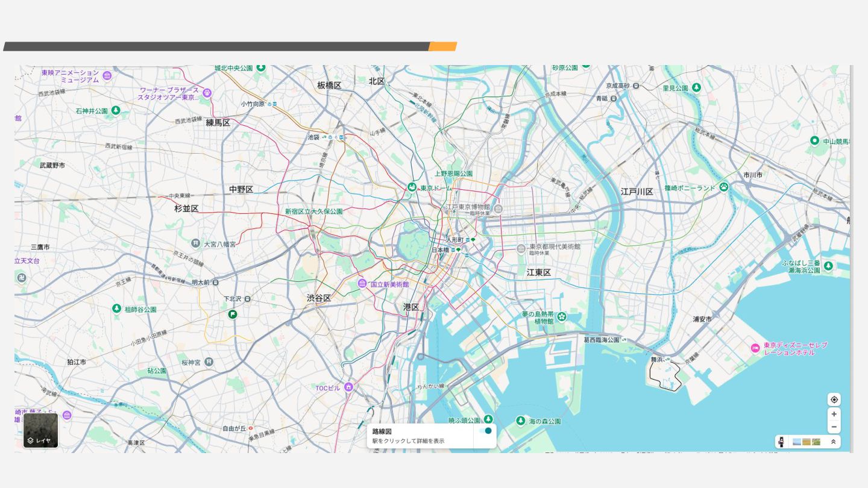
Task: Select the 篠崎ポニーランド paw marker
Action: point(724,187)
